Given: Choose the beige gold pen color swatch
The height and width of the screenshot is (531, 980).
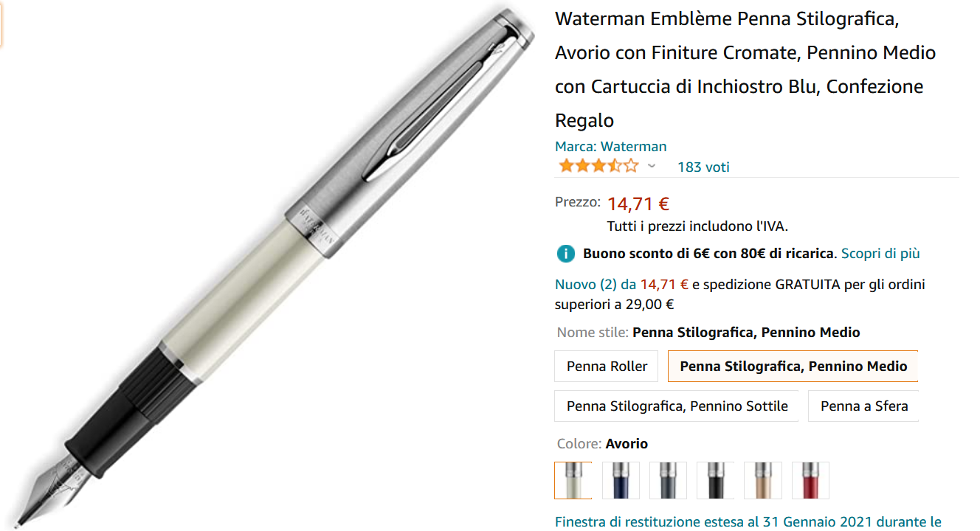Looking at the screenshot, I should (762, 480).
